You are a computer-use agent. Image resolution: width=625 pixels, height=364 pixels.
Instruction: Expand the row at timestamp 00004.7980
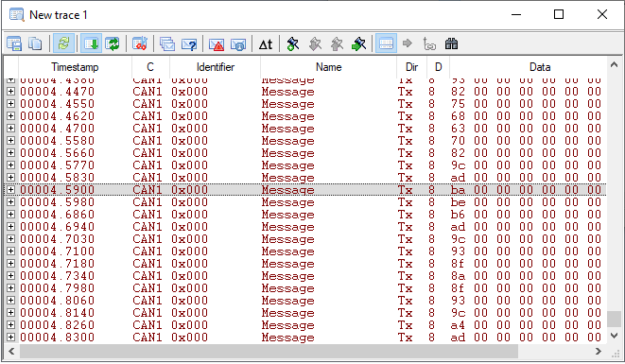10,287
